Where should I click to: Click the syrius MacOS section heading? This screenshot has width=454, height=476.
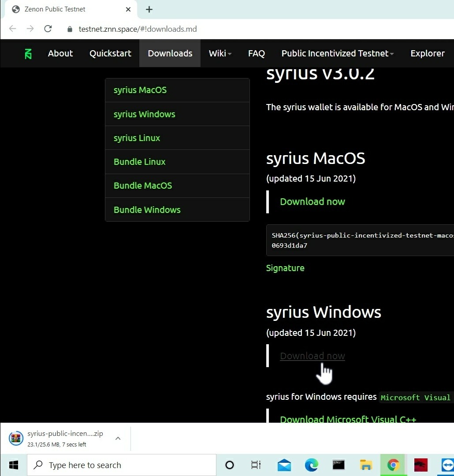tap(316, 159)
